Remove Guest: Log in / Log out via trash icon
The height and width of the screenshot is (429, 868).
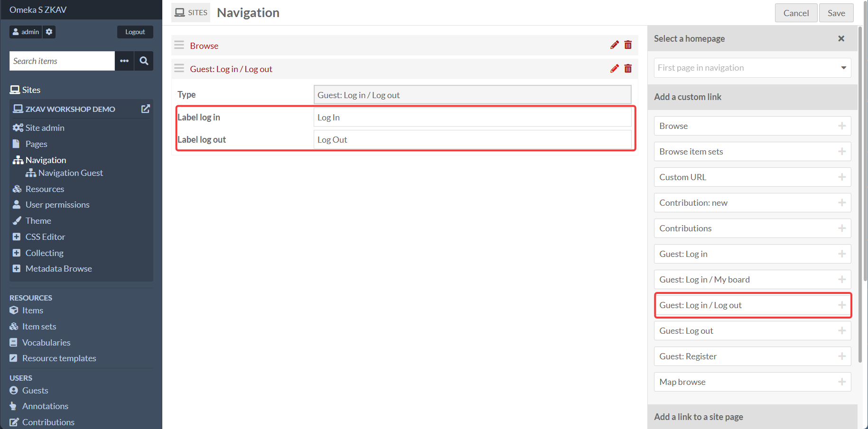coord(628,69)
